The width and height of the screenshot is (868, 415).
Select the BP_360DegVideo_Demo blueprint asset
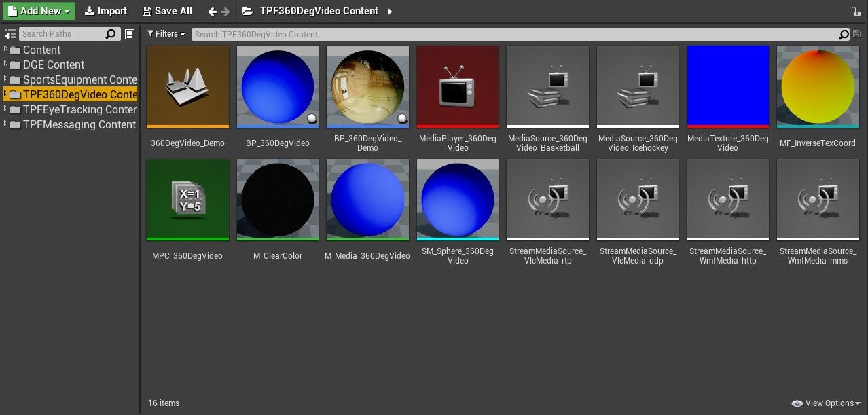[x=367, y=98]
